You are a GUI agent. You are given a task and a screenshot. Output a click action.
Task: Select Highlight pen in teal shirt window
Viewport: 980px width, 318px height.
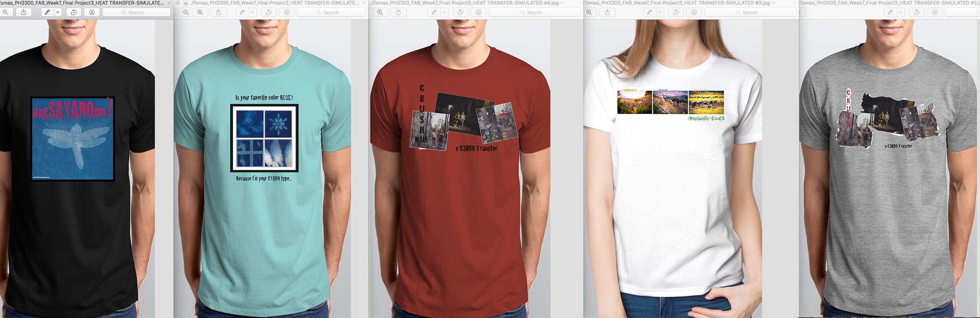[x=242, y=12]
